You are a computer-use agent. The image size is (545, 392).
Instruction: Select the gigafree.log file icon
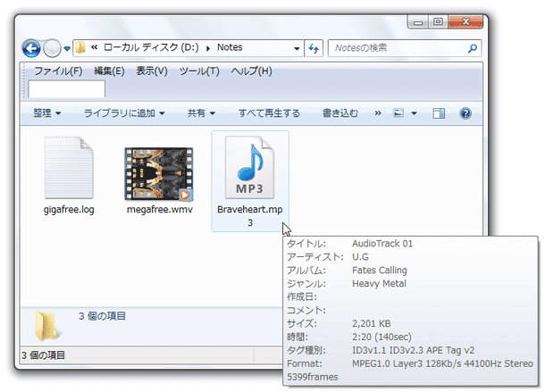click(x=69, y=167)
